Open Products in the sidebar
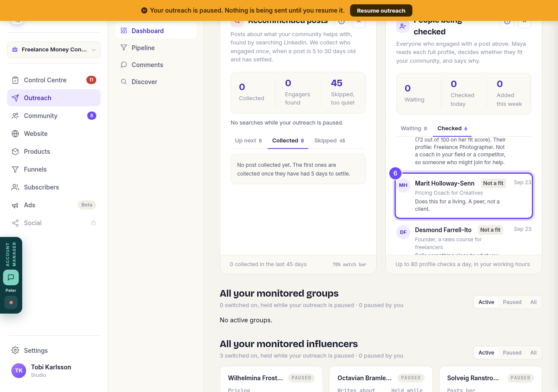 tap(54, 152)
